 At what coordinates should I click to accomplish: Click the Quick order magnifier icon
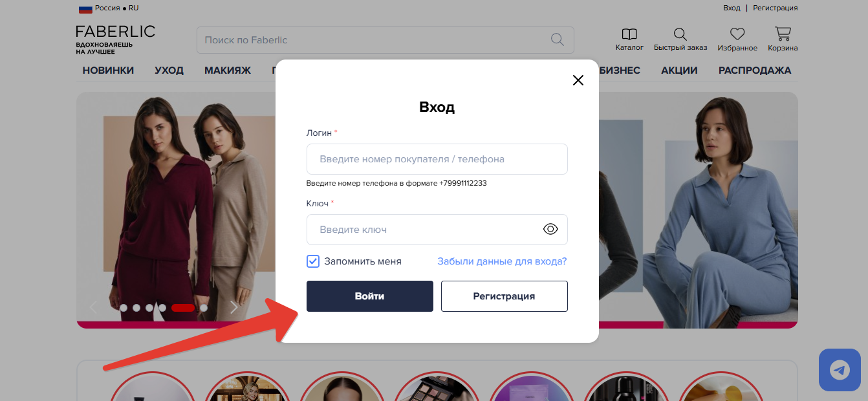point(680,34)
